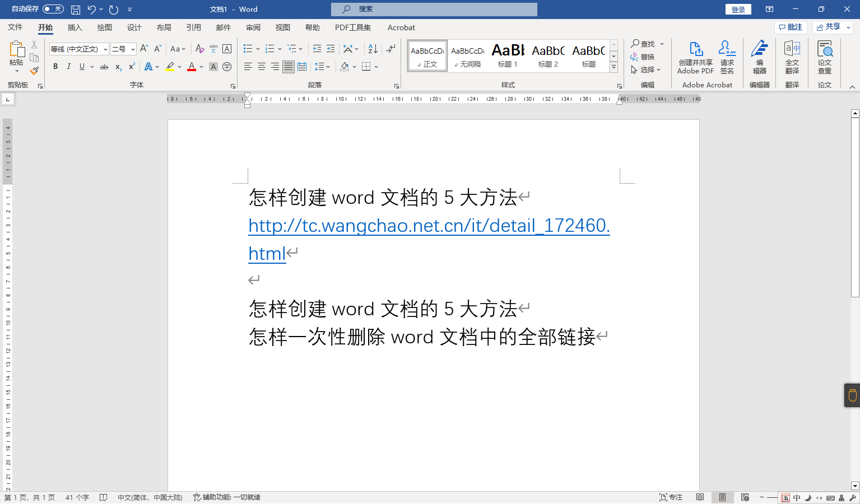
Task: Switch to Read Mode view
Action: coord(700,497)
